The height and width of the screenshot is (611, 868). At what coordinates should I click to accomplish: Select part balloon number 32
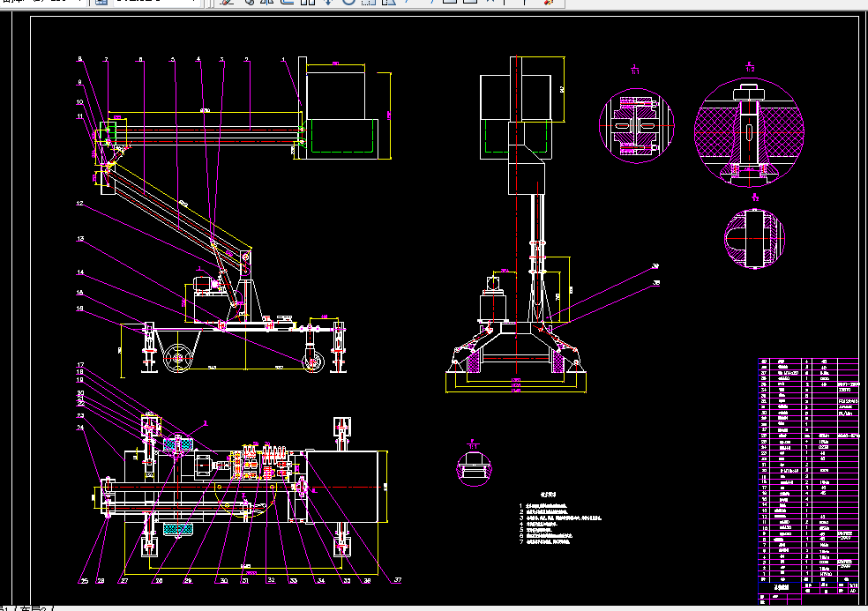pyautogui.click(x=271, y=580)
